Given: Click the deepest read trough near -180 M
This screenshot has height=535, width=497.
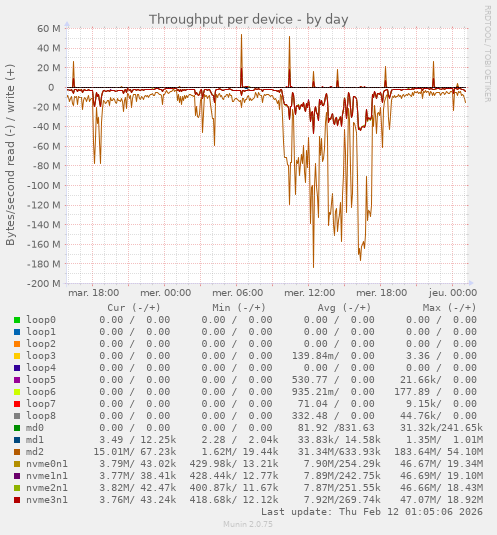Looking at the screenshot, I should pos(313,267).
